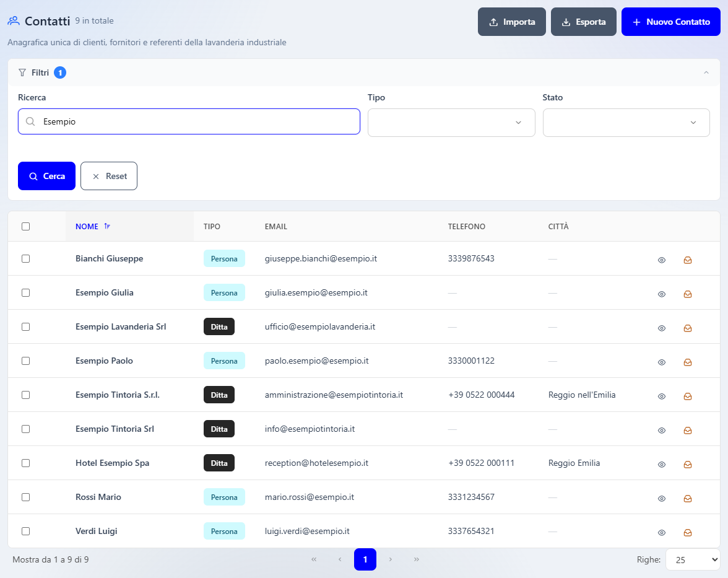Viewport: 728px width, 578px height.
Task: Click the Importa button
Action: pyautogui.click(x=511, y=22)
